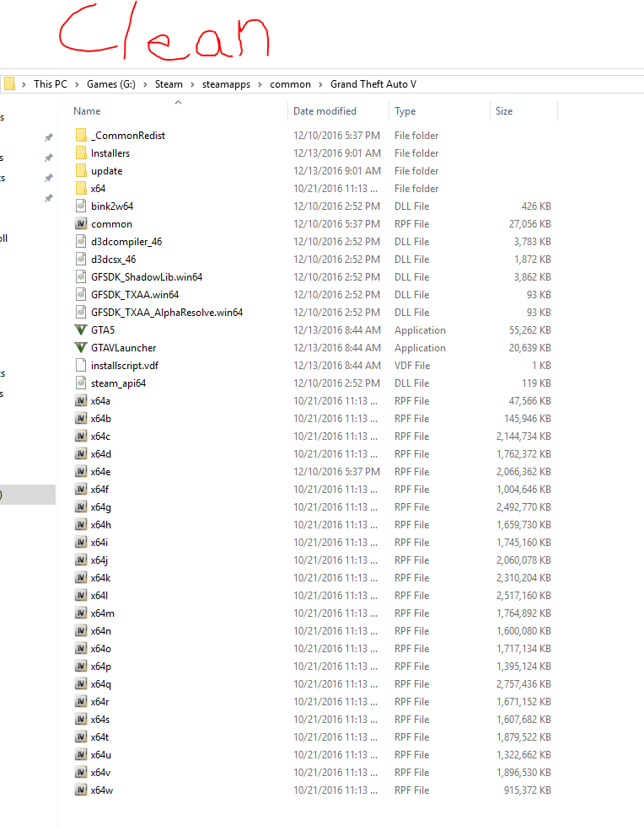Select the x64n file name
This screenshot has height=830, width=644.
pyautogui.click(x=100, y=631)
